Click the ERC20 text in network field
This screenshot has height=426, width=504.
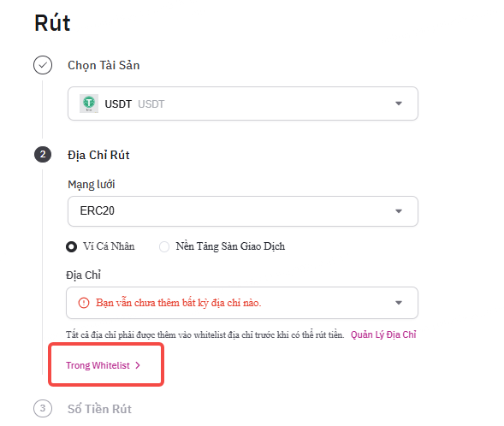[x=97, y=210]
